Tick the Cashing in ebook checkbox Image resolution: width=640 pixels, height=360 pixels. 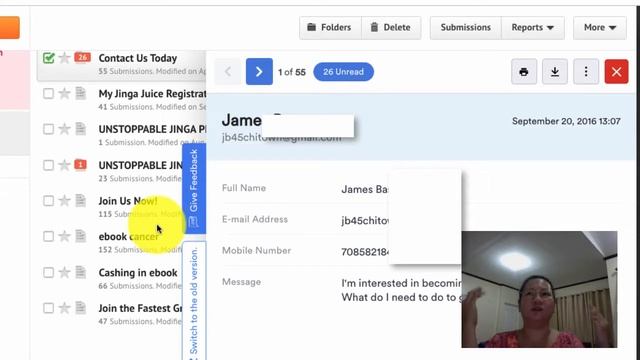point(48,272)
